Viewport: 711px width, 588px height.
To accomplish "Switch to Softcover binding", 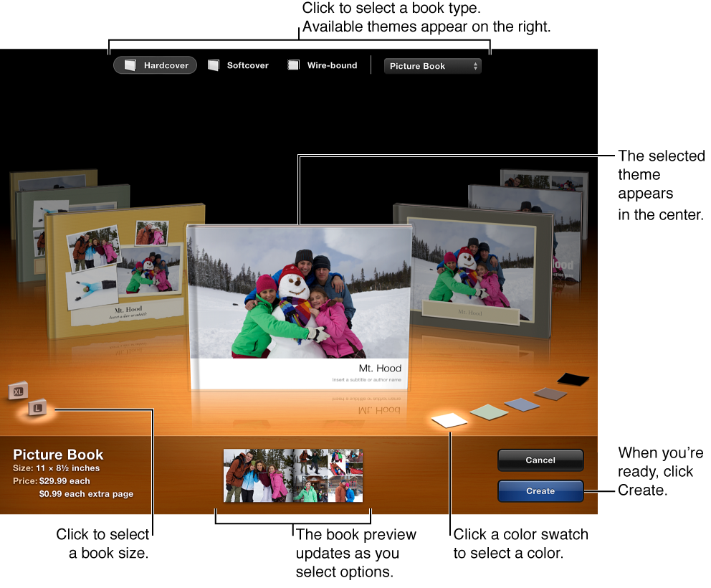I will 239,65.
